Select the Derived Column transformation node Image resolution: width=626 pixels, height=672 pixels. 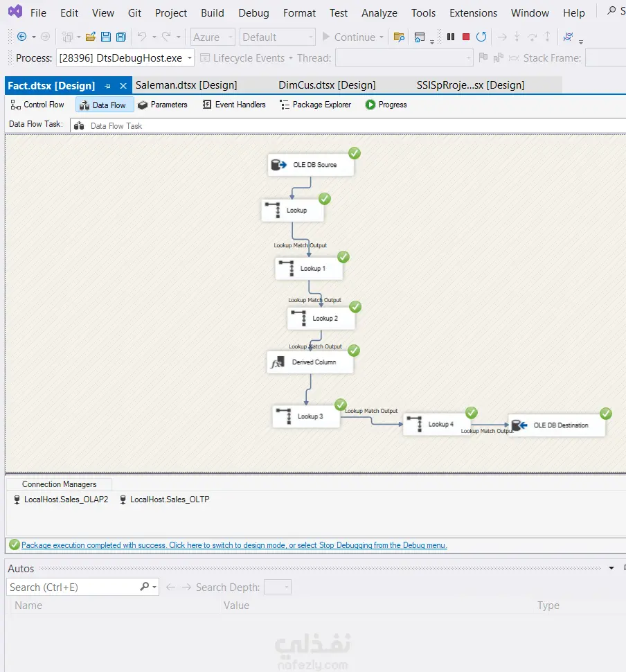tap(310, 362)
